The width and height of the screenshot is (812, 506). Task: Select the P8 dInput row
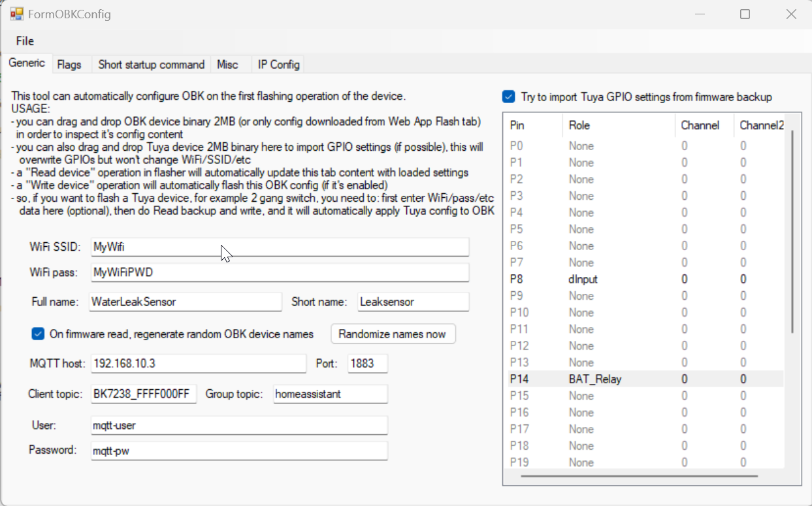[x=583, y=279]
